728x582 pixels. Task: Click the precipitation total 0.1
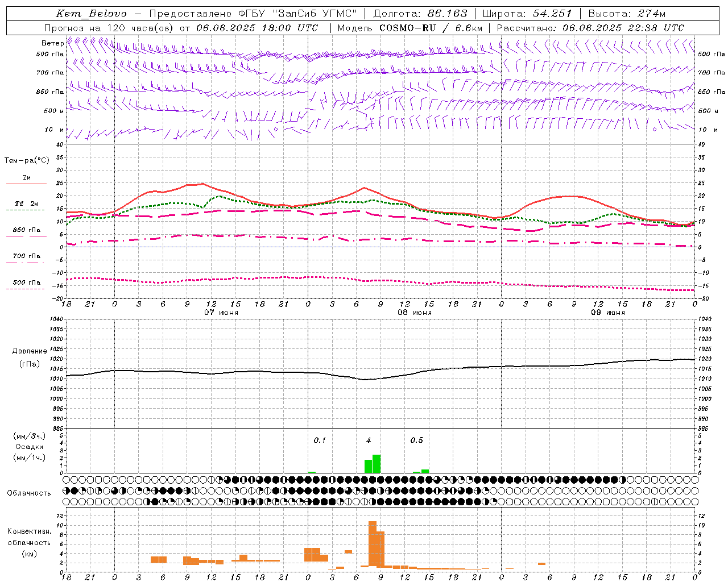coord(320,440)
